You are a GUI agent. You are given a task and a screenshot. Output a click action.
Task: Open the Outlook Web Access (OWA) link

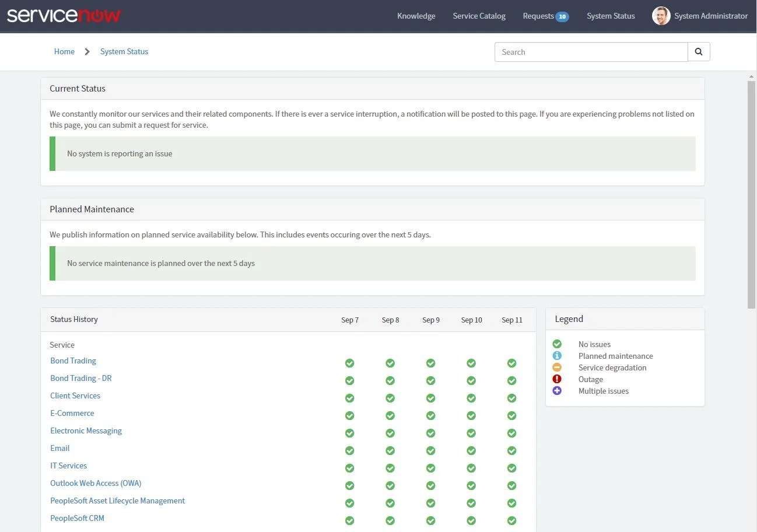point(96,483)
